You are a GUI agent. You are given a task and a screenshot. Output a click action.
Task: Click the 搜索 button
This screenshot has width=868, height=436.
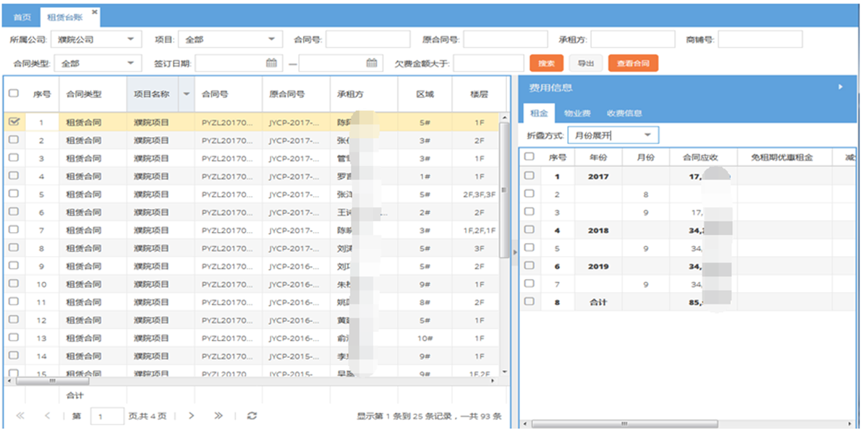[546, 64]
